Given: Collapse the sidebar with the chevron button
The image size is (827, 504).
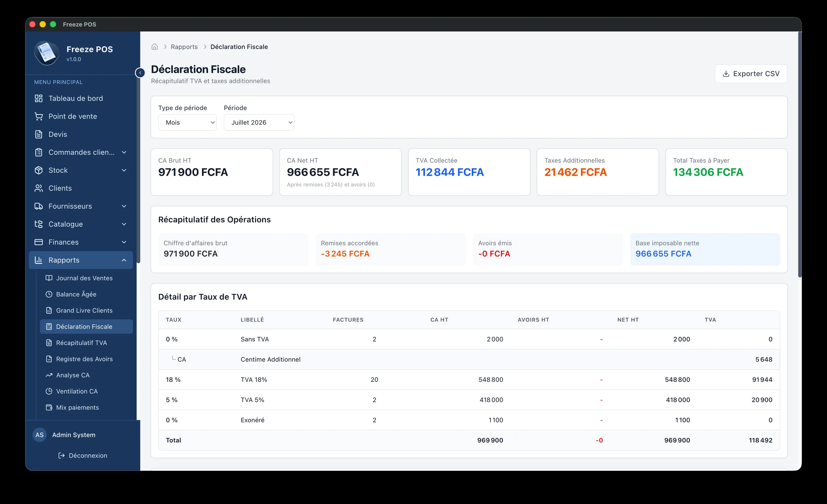Looking at the screenshot, I should (x=140, y=72).
